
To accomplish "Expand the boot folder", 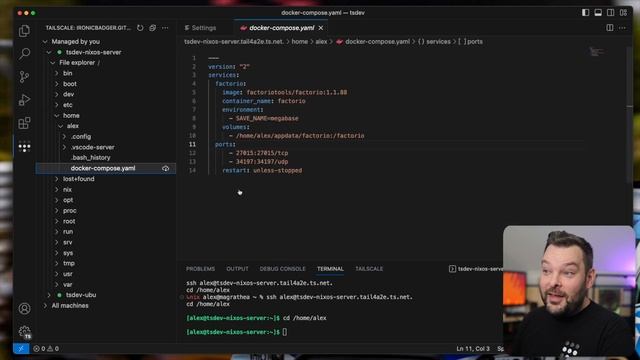I will 56,84.
